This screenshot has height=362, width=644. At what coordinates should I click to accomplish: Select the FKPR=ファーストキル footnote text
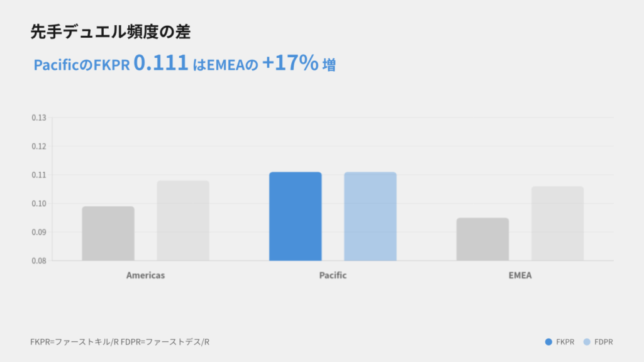click(x=119, y=342)
